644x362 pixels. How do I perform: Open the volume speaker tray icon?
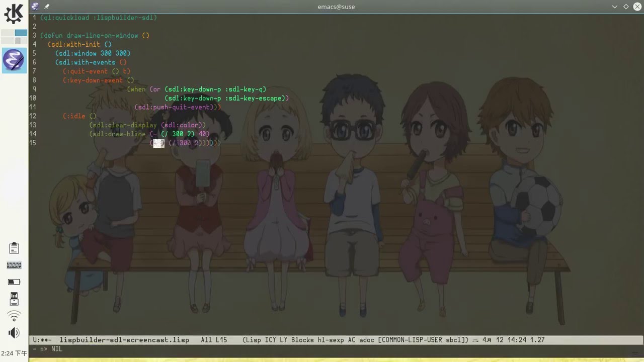click(x=14, y=333)
